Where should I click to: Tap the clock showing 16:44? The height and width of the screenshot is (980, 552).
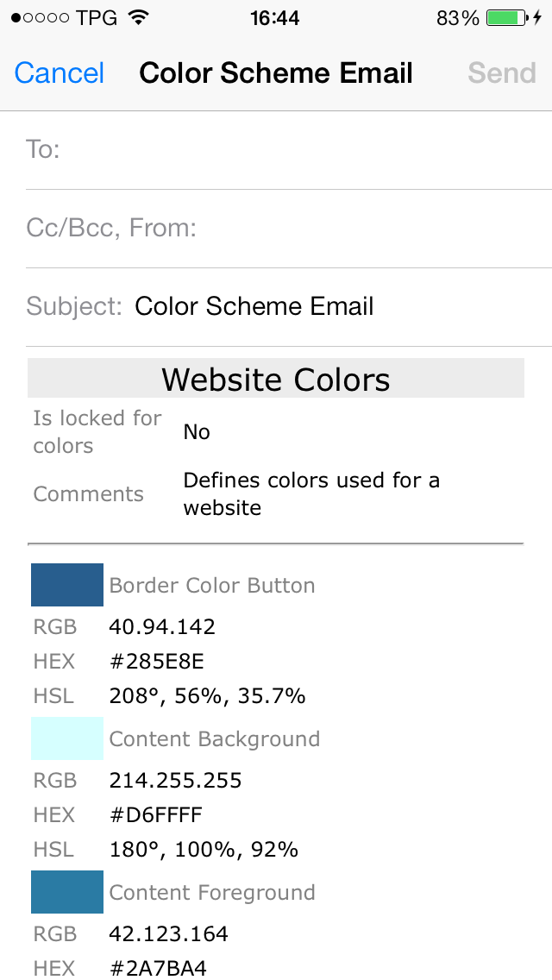(x=275, y=18)
